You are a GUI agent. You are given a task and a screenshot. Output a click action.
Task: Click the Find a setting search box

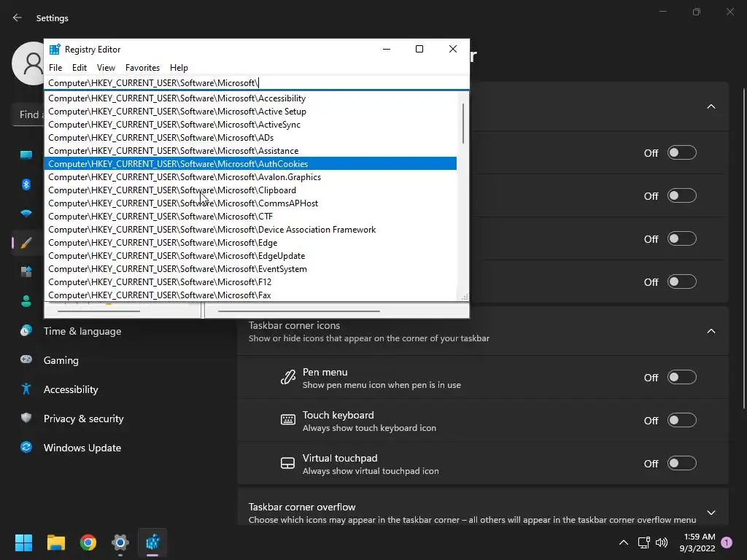click(x=28, y=114)
